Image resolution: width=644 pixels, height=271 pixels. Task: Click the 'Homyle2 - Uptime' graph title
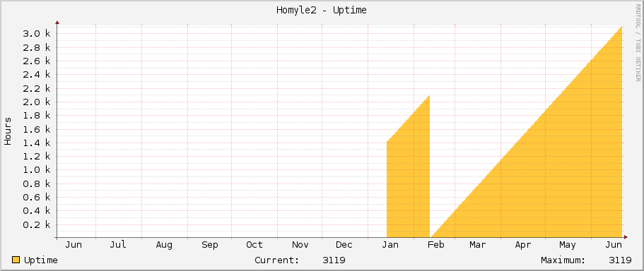322,11
